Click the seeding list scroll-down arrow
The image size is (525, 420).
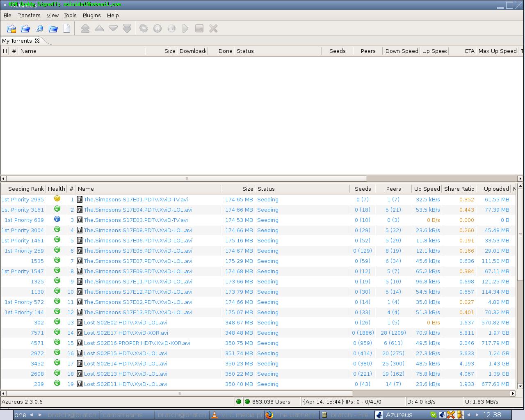[x=520, y=386]
